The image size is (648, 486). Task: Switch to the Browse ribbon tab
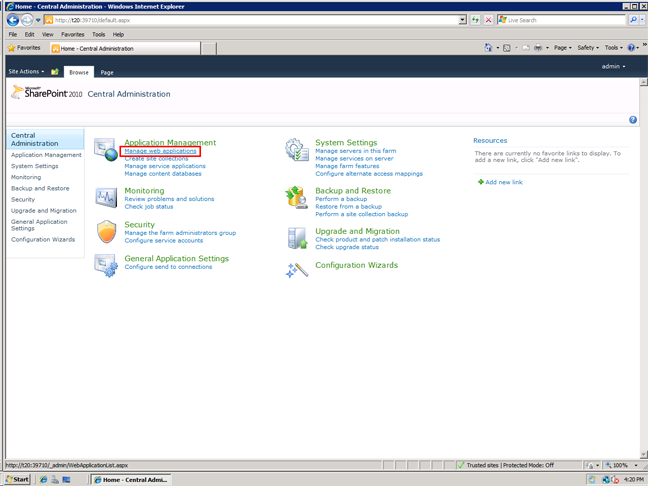(79, 72)
